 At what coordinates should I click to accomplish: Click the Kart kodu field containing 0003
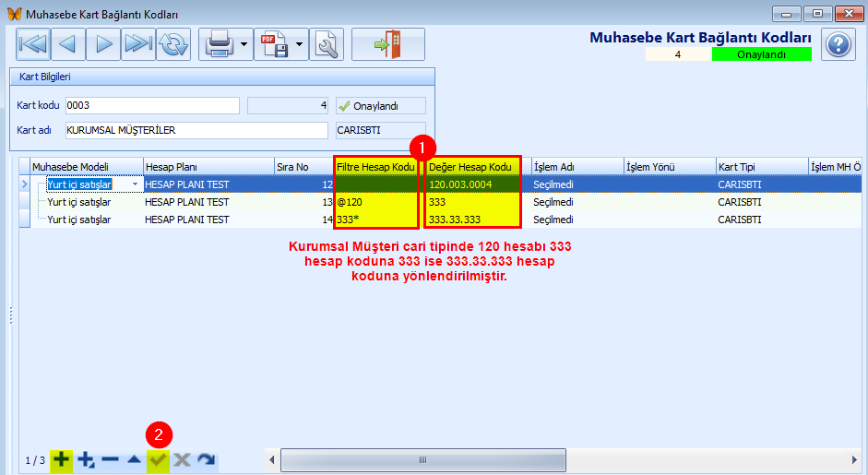(x=152, y=105)
